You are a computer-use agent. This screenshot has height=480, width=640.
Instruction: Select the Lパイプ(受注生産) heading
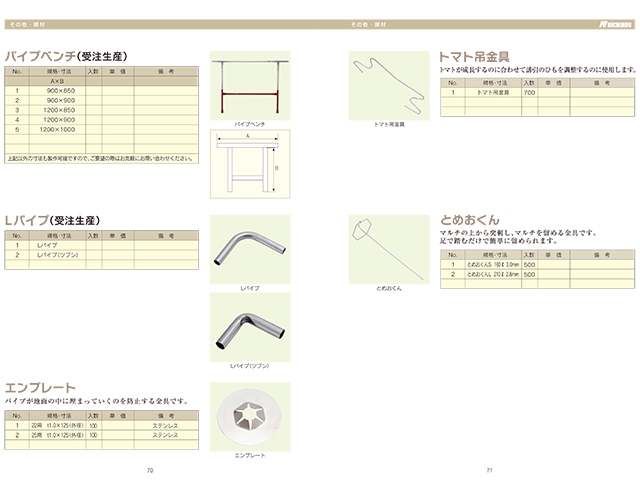52,220
